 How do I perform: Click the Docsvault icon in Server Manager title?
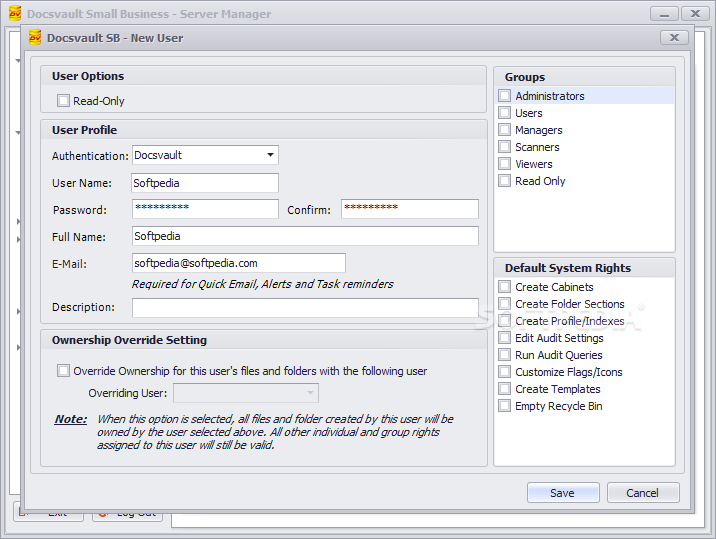point(15,14)
